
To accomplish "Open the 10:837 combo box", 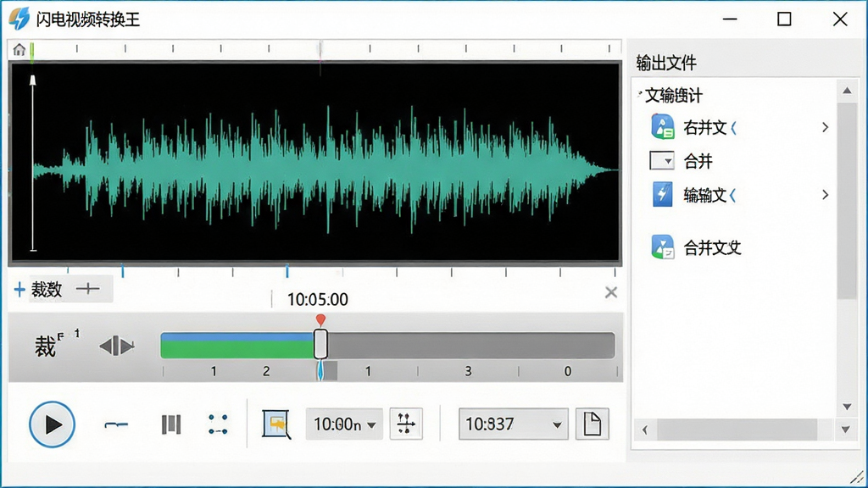I will pyautogui.click(x=513, y=424).
